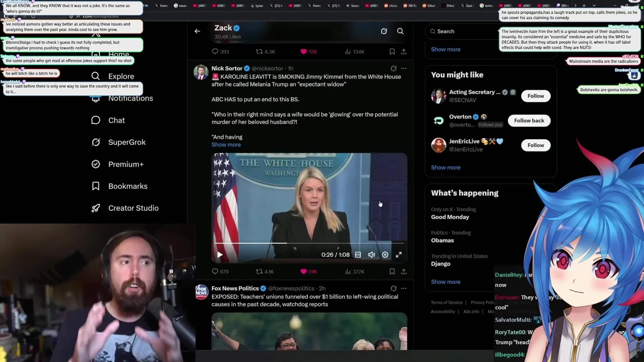This screenshot has width=644, height=362.
Task: Follow JenEricLive
Action: 535,145
